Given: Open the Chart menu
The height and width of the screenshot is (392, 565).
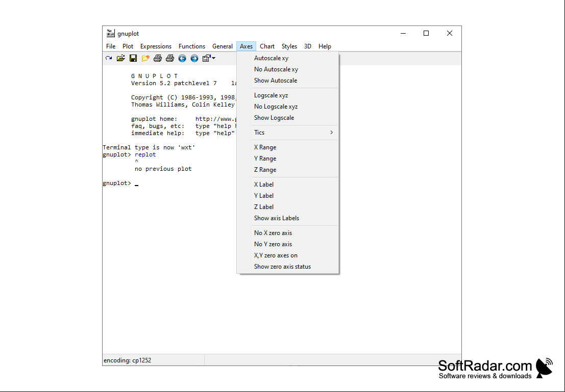Looking at the screenshot, I should point(267,46).
